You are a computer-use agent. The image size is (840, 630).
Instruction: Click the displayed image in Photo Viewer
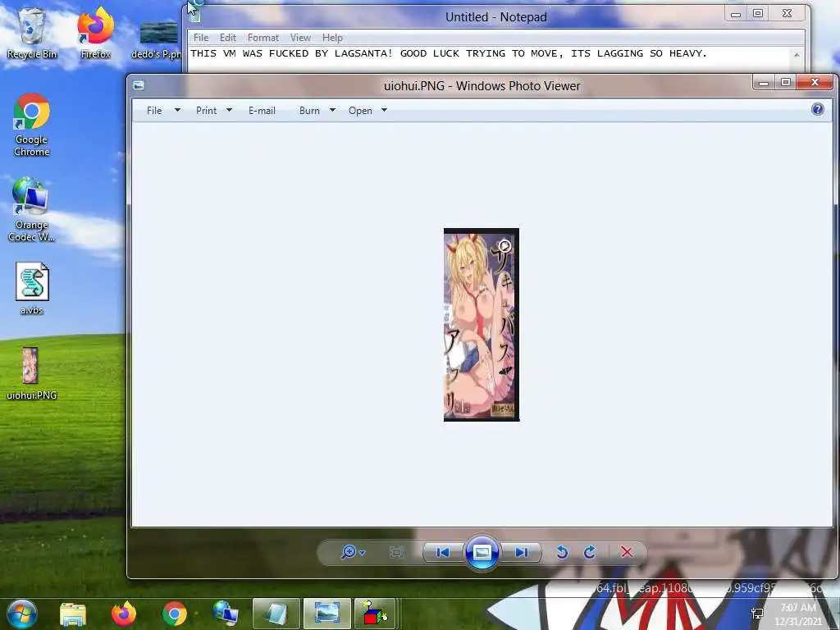coord(481,325)
